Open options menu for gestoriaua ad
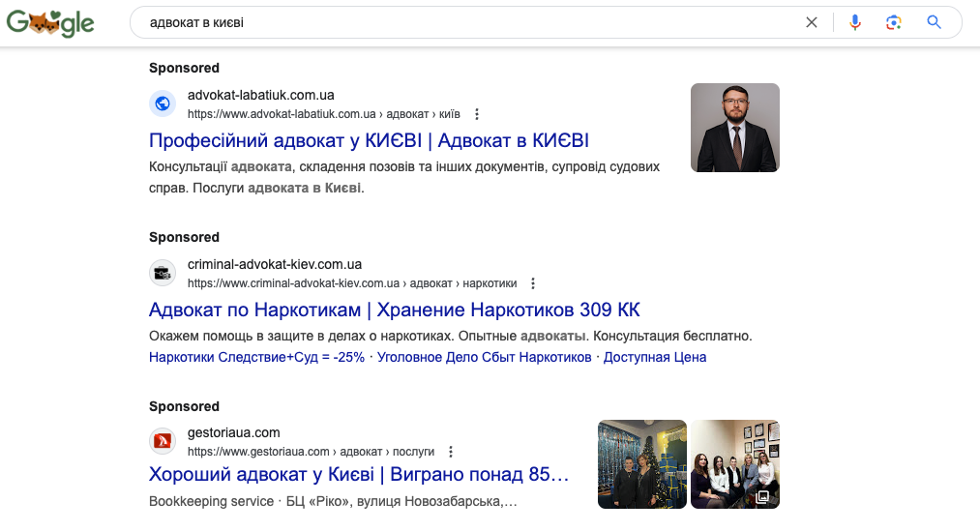Viewport: 980px width, 532px height. pyautogui.click(x=451, y=452)
